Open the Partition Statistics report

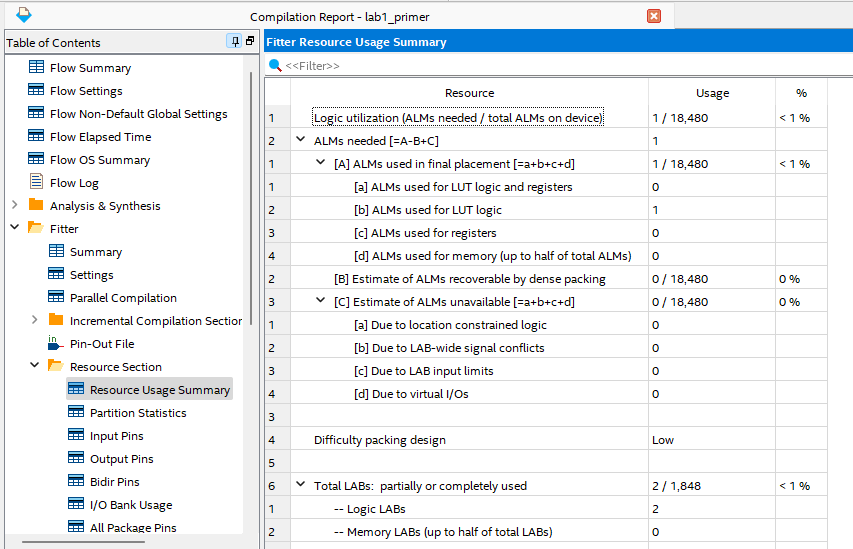point(138,413)
